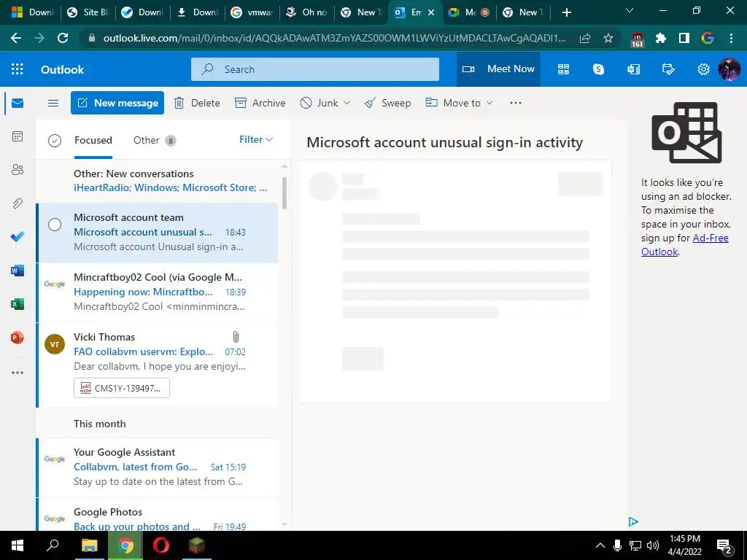The width and height of the screenshot is (747, 560).
Task: Open account profile picture
Action: pos(729,69)
